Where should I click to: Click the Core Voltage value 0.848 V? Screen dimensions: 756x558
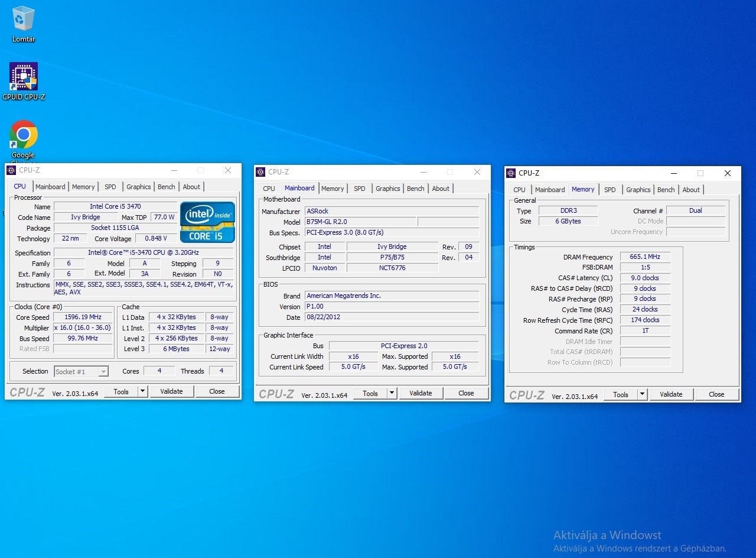pos(156,238)
